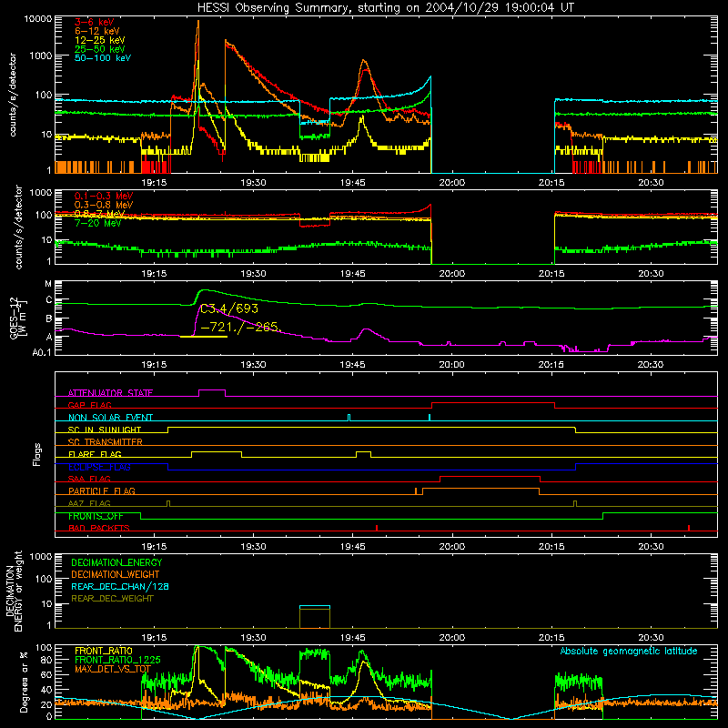728x728 pixels.
Task: Click the yellow FRONT_RATIO legend label
Action: (x=104, y=651)
